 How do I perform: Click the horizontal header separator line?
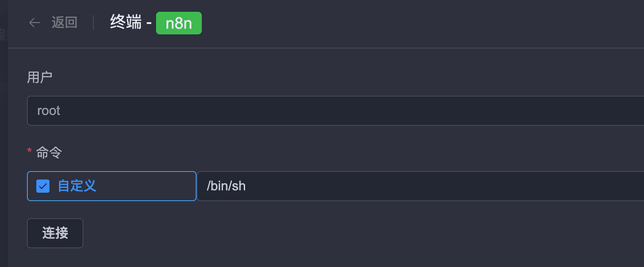pyautogui.click(x=324, y=48)
